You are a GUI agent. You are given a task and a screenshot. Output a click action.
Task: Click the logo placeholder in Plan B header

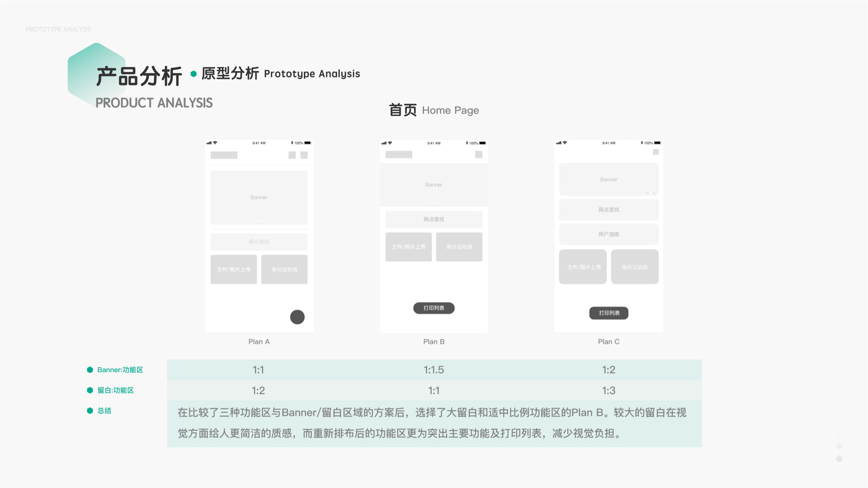click(x=398, y=154)
